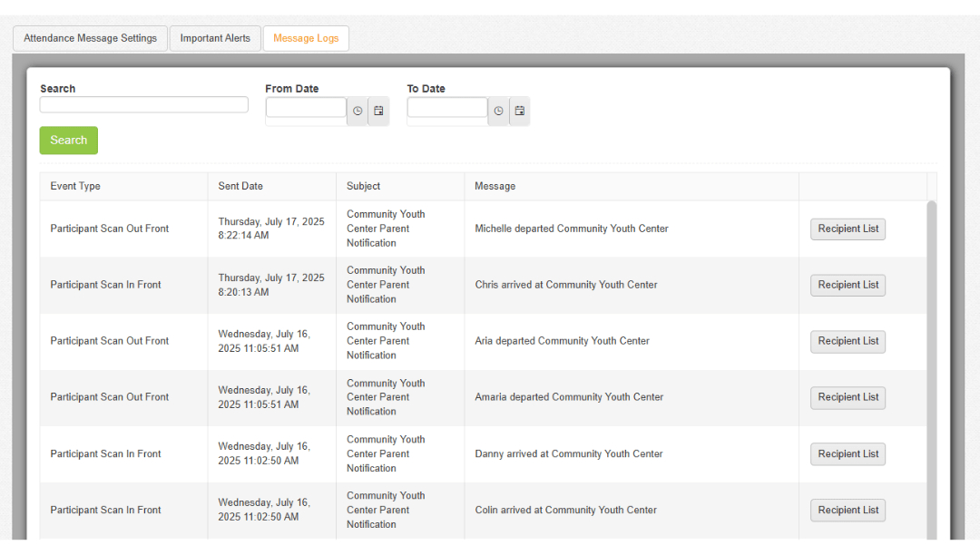
Task: View Recipient List for Chris arrived message
Action: 848,286
